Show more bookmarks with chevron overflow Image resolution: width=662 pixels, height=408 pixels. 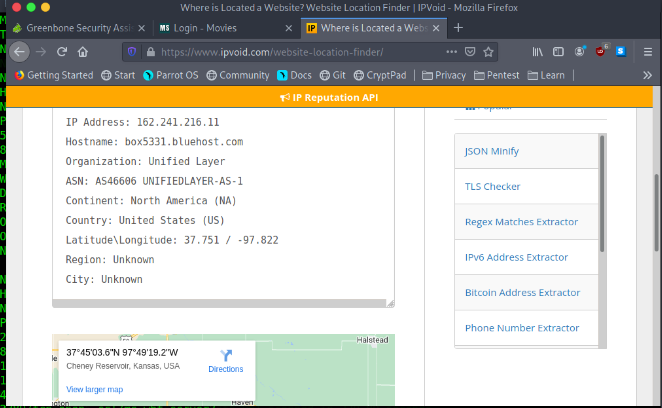coord(647,75)
